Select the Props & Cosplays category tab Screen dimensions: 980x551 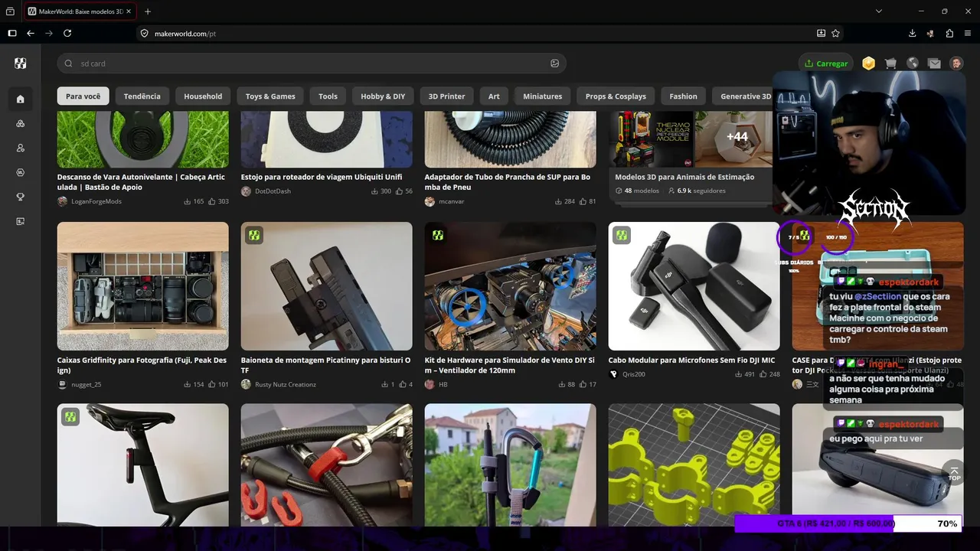click(616, 96)
